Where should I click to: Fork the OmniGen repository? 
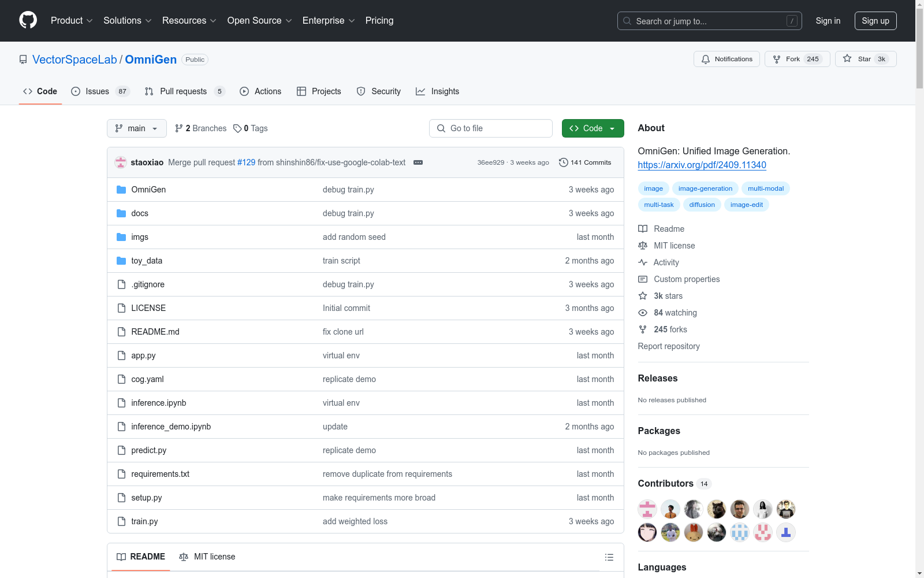[x=797, y=59]
